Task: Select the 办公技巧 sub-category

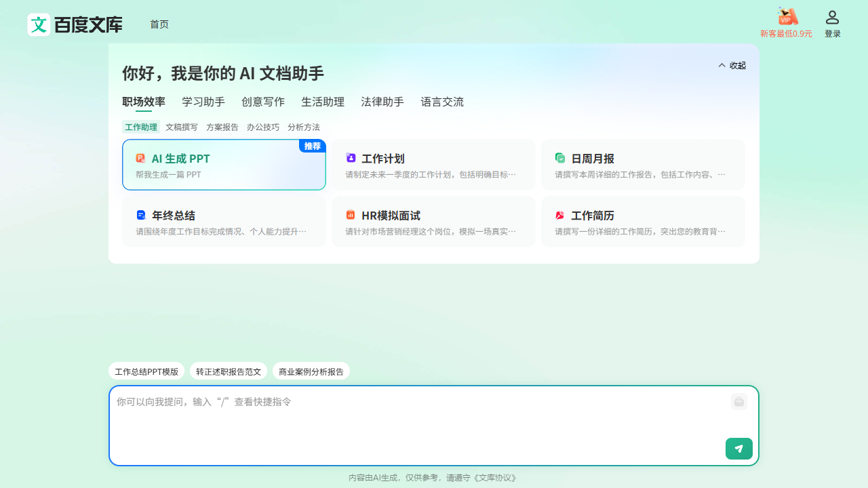Action: (x=263, y=127)
